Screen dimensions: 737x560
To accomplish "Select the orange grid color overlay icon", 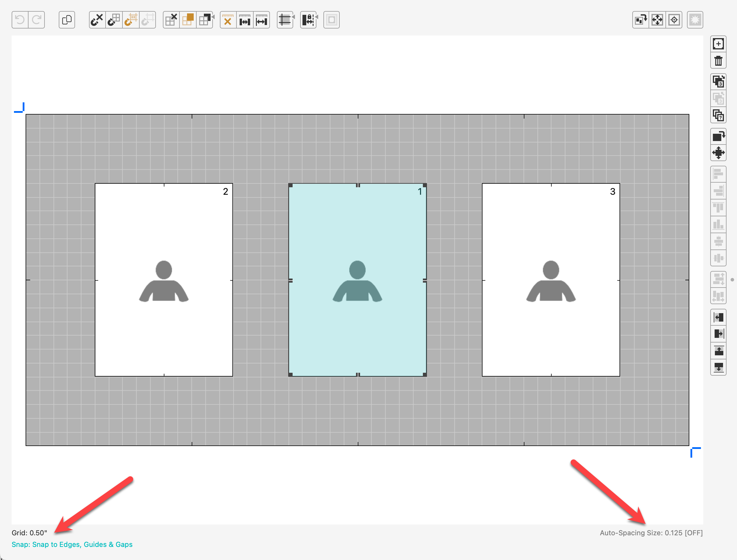I will click(x=188, y=20).
